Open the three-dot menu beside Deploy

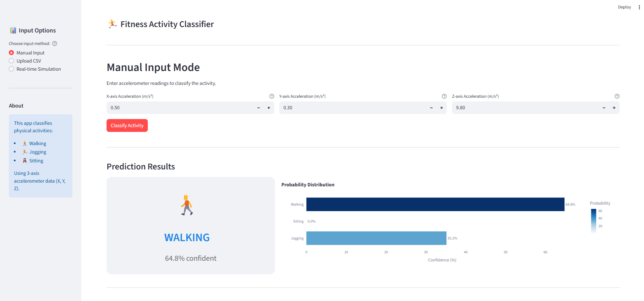(639, 7)
